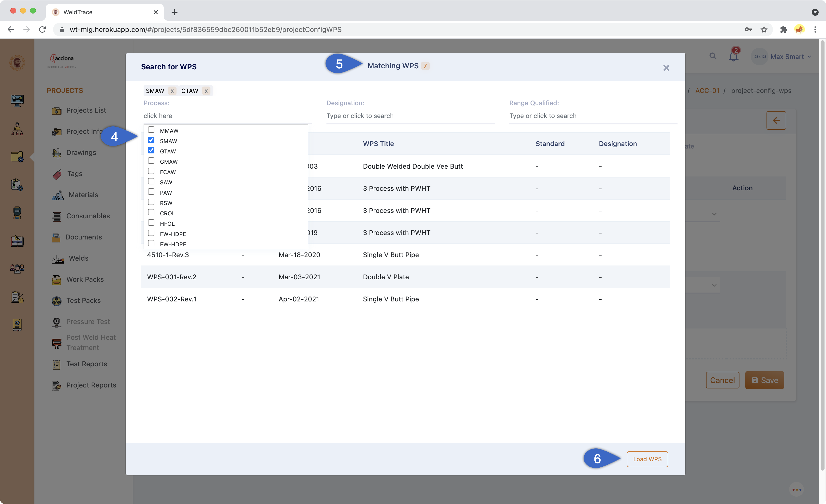The height and width of the screenshot is (504, 826).
Task: Select the WPS-002-Rev.1 row
Action: pyautogui.click(x=405, y=299)
